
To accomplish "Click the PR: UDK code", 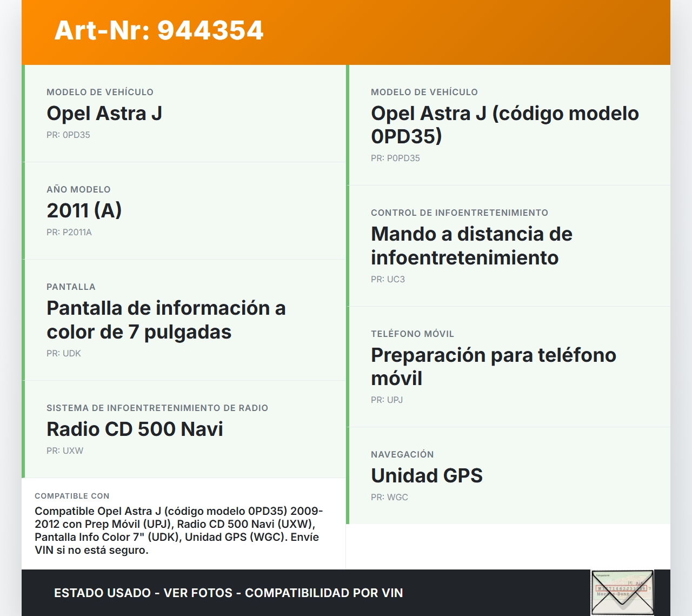I will [x=64, y=354].
